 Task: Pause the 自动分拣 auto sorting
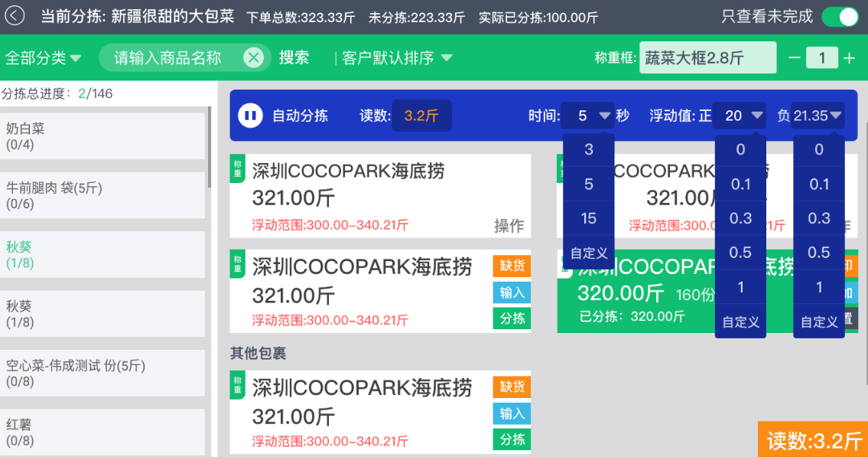tap(250, 116)
